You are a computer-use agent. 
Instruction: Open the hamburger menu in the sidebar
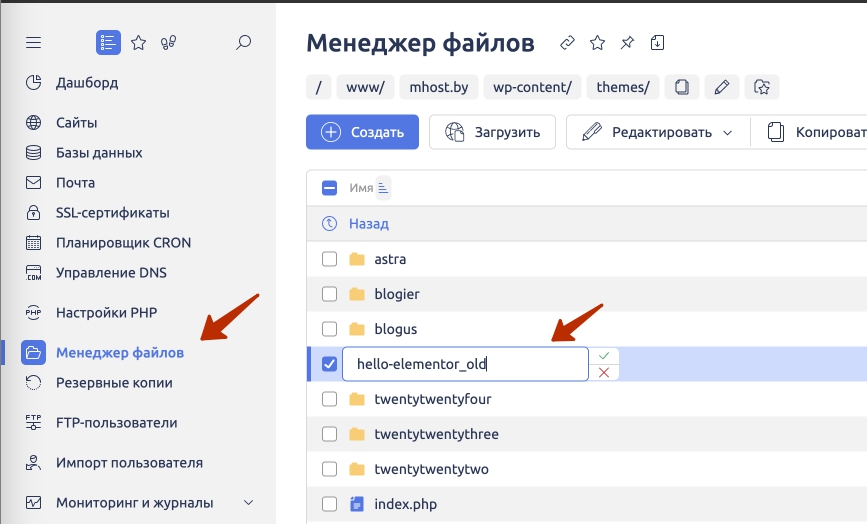tap(33, 43)
